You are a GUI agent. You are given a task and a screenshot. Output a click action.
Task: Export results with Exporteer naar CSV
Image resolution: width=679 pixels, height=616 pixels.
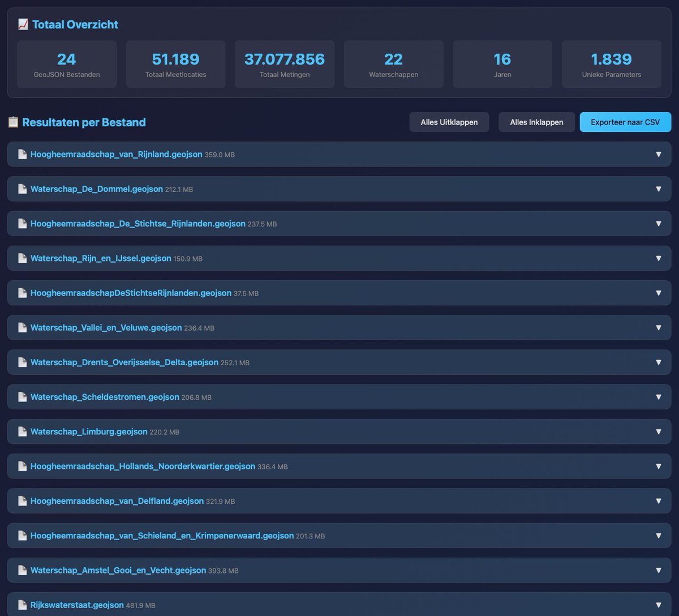tap(625, 122)
